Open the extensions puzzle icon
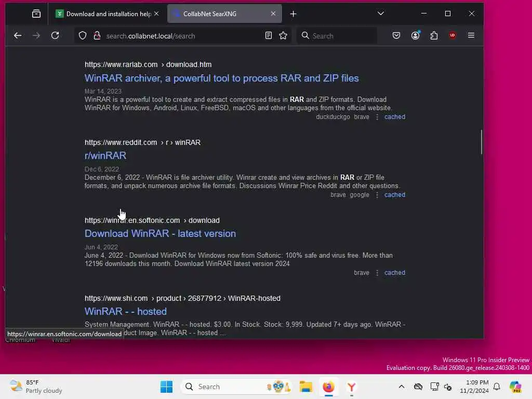Viewport: 532px width, 399px height. click(434, 36)
